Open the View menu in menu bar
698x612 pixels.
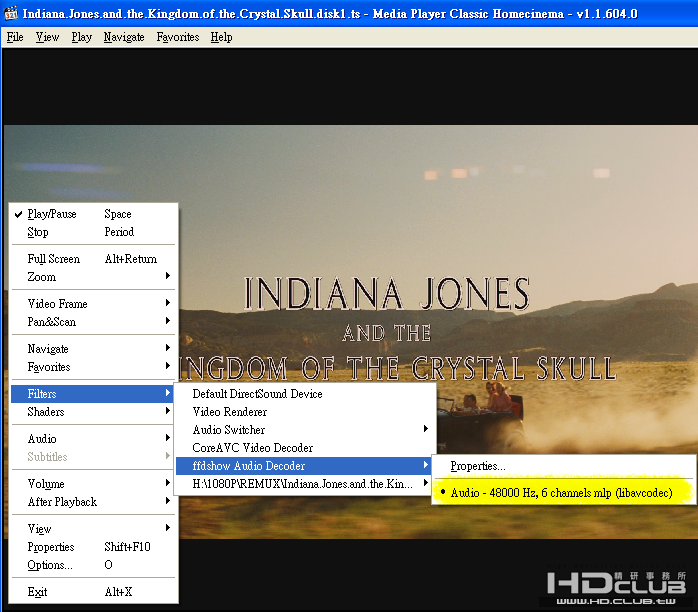(x=47, y=37)
